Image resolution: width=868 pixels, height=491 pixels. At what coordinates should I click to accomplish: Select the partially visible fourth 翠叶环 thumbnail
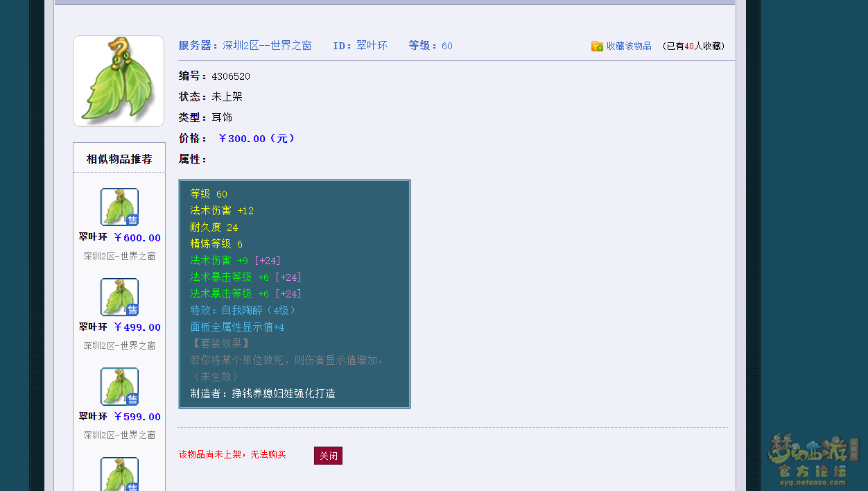pos(119,474)
